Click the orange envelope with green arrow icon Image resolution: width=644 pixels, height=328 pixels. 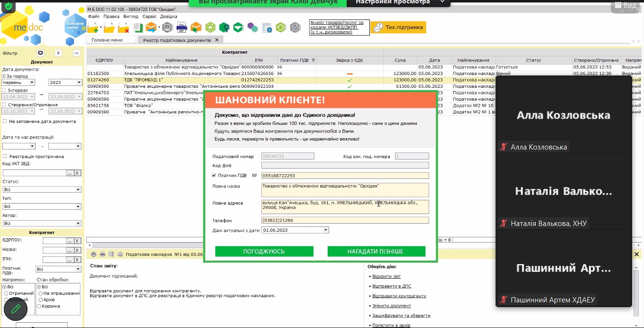[196, 28]
